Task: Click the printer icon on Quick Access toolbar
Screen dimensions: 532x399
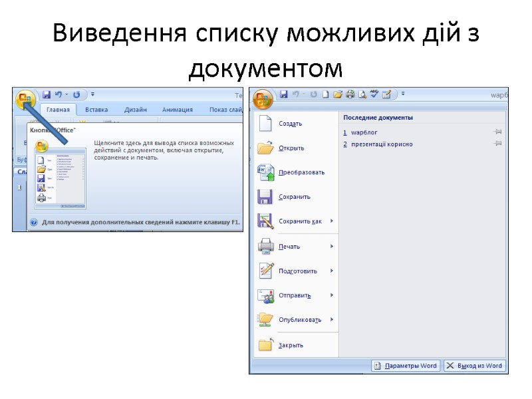Action: point(350,94)
